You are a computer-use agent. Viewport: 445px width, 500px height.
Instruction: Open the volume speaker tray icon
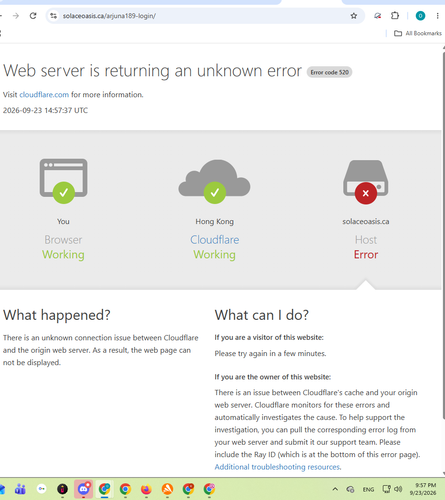[398, 489]
